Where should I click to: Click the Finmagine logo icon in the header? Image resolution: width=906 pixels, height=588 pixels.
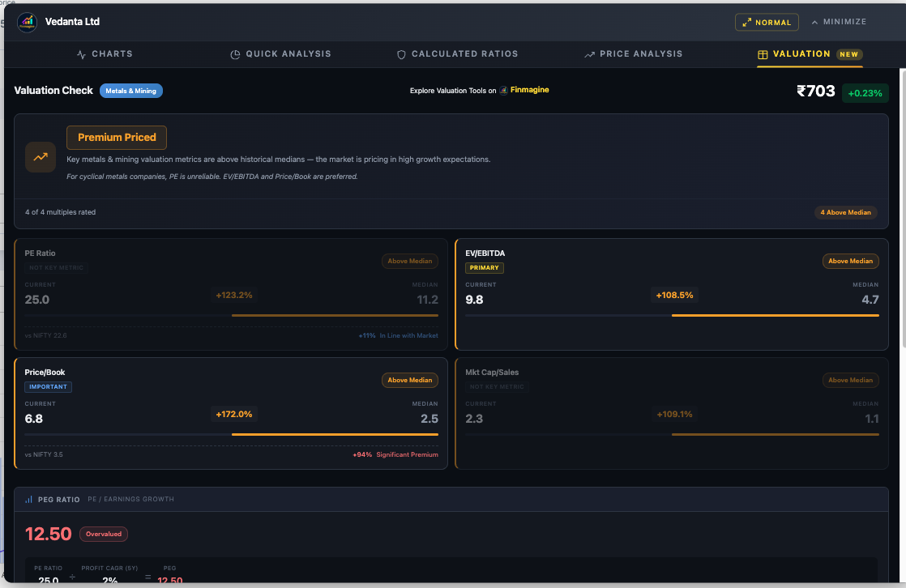(x=503, y=91)
